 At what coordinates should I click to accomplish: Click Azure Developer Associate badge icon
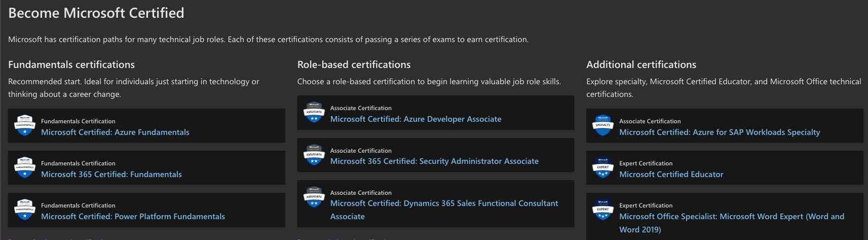(314, 113)
